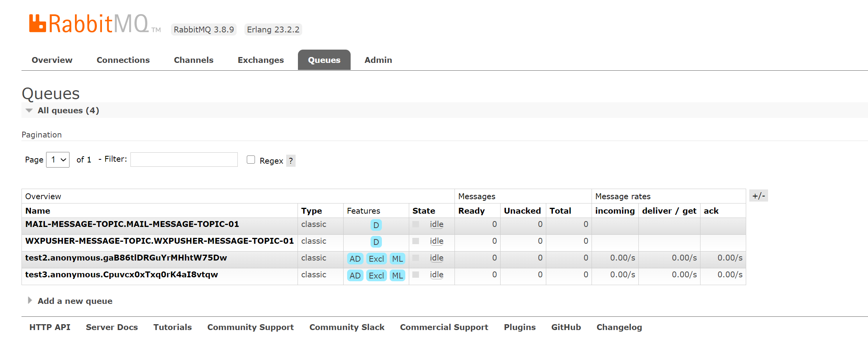Click the Excl badge on test3.anonymous queue
The height and width of the screenshot is (357, 868).
click(x=376, y=275)
